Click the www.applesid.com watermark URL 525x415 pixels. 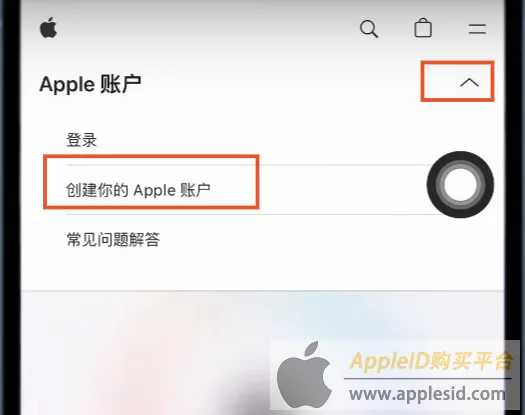point(427,394)
